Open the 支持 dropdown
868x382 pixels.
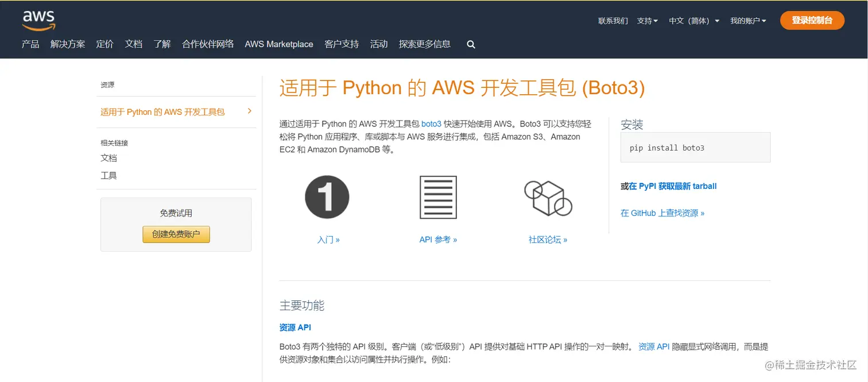(x=648, y=21)
